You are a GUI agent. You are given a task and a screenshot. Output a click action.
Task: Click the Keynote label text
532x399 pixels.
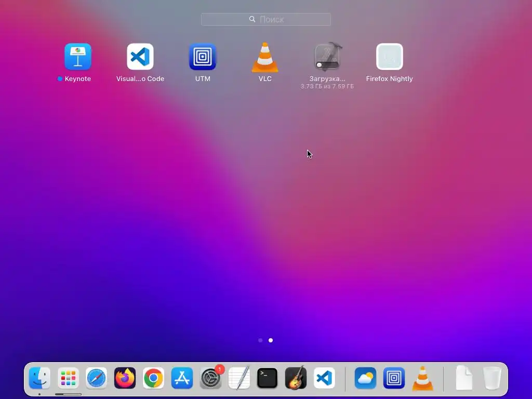[78, 79]
